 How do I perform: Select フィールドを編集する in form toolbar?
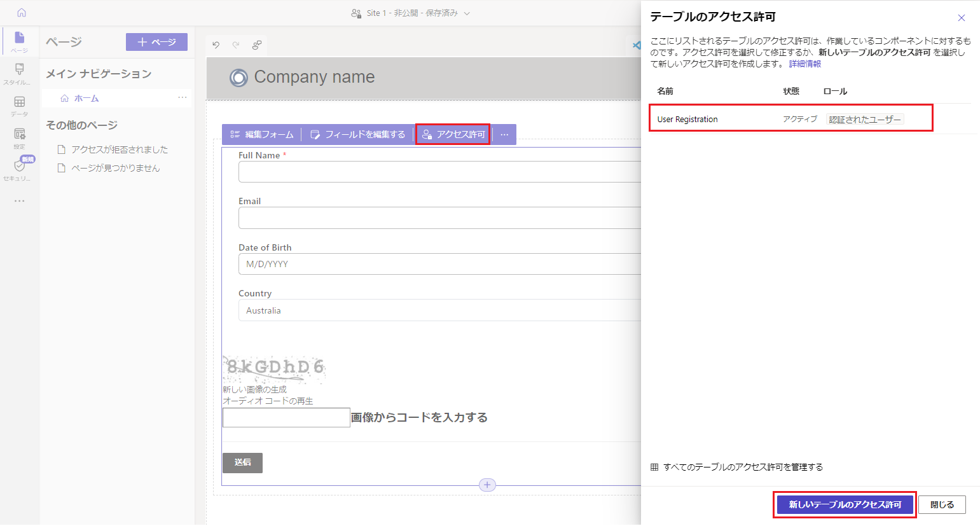click(357, 135)
